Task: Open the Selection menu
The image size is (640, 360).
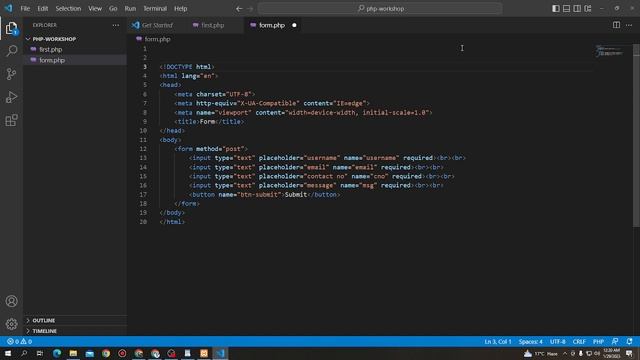Action: tap(68, 9)
